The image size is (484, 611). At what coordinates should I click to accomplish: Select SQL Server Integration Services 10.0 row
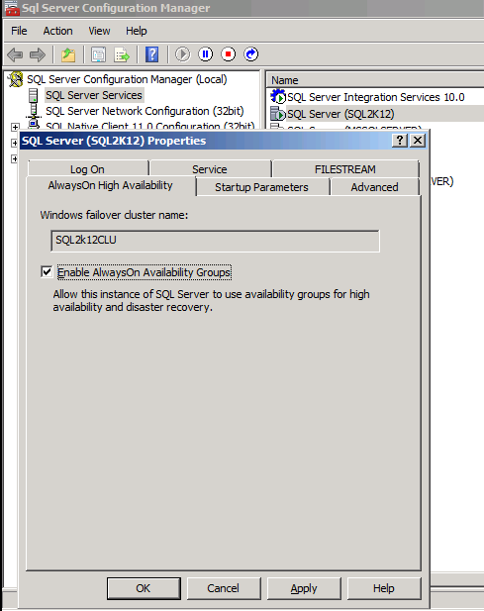(x=376, y=97)
